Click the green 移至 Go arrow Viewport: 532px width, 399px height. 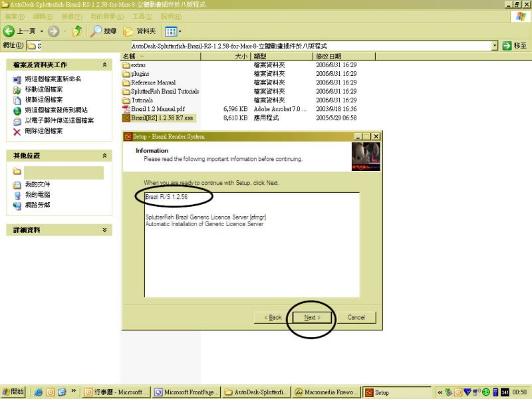pyautogui.click(x=507, y=46)
